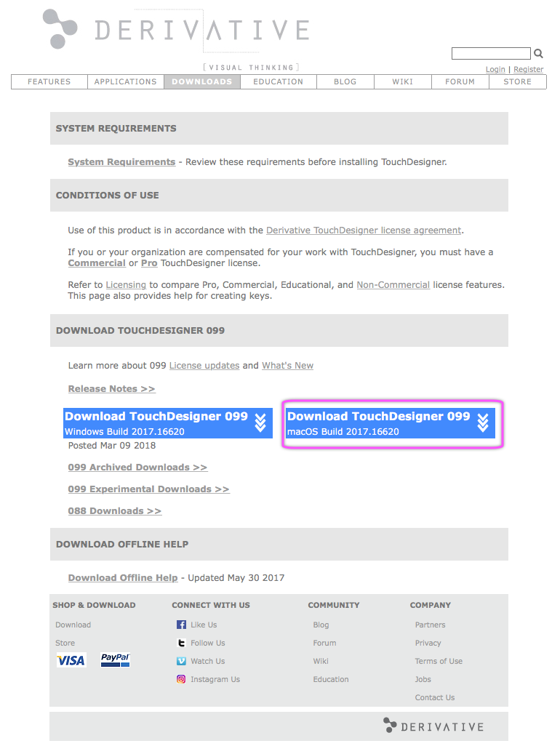Open the Store menu tab
The image size is (560, 754).
(517, 82)
